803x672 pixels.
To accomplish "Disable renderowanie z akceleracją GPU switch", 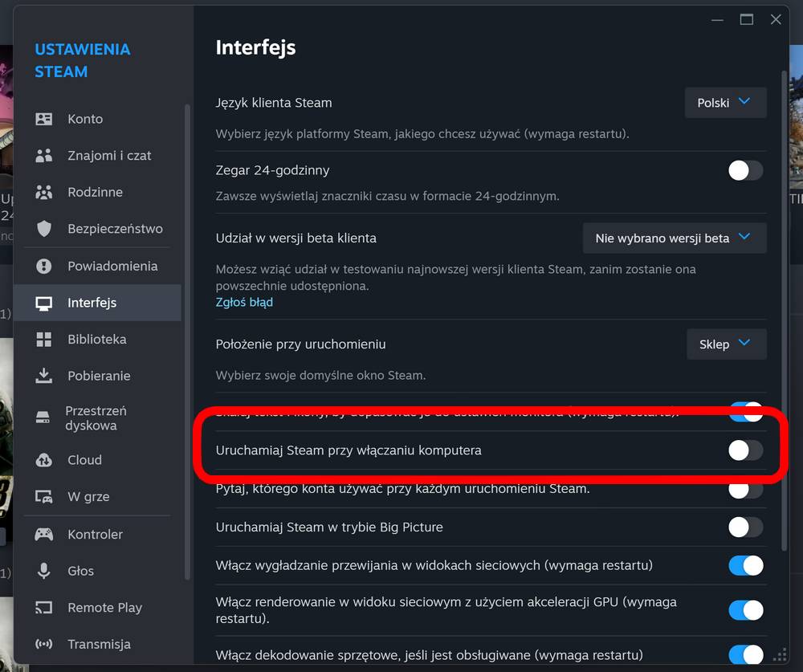I will pyautogui.click(x=746, y=610).
